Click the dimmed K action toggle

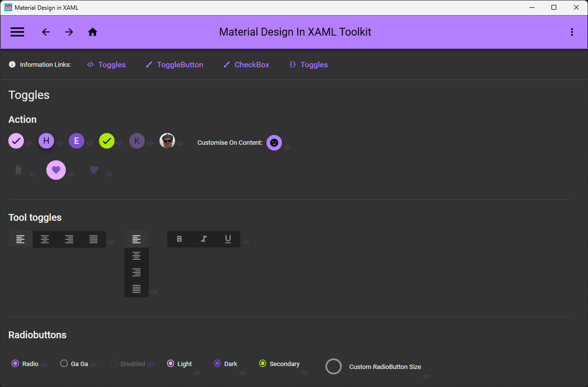[x=137, y=141]
